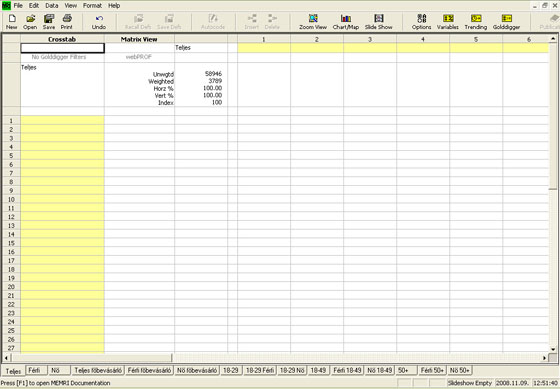Open the Format menu

click(92, 5)
